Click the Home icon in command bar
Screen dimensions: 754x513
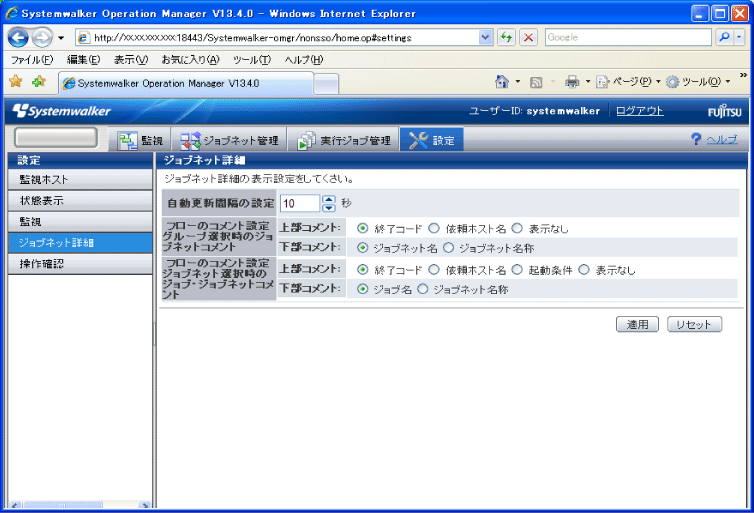pos(502,82)
